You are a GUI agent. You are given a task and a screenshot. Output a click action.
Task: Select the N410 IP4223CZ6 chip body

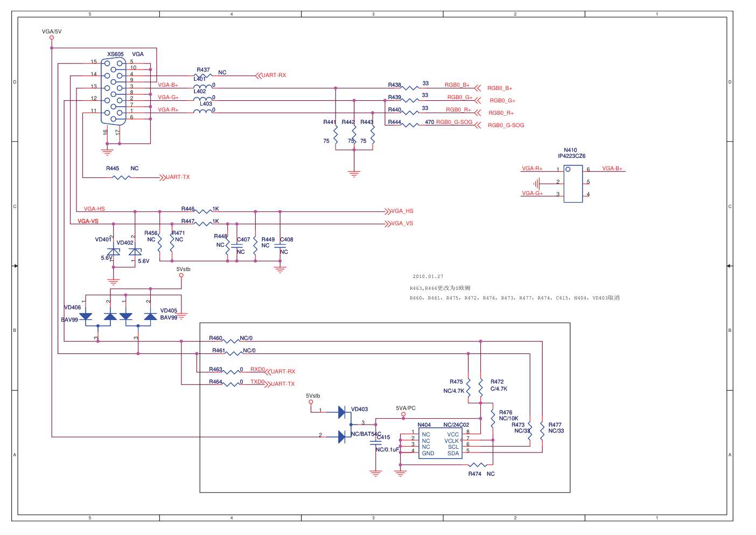573,184
